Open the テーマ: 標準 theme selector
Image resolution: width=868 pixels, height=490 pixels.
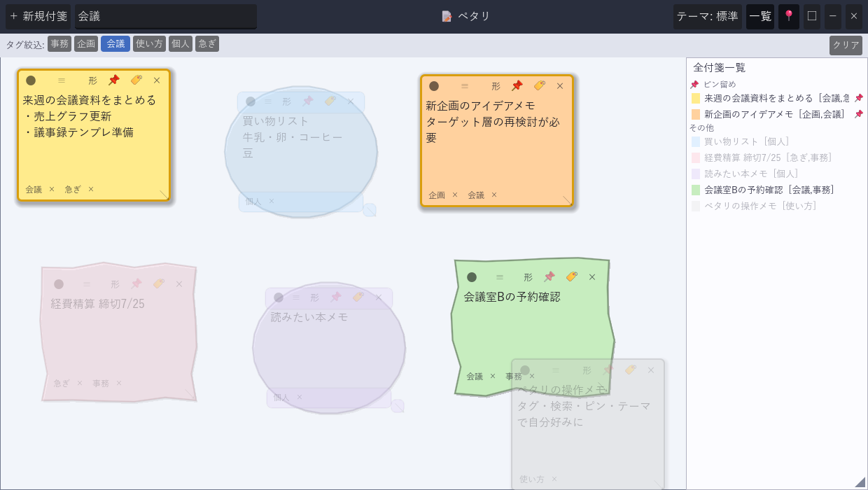707,16
